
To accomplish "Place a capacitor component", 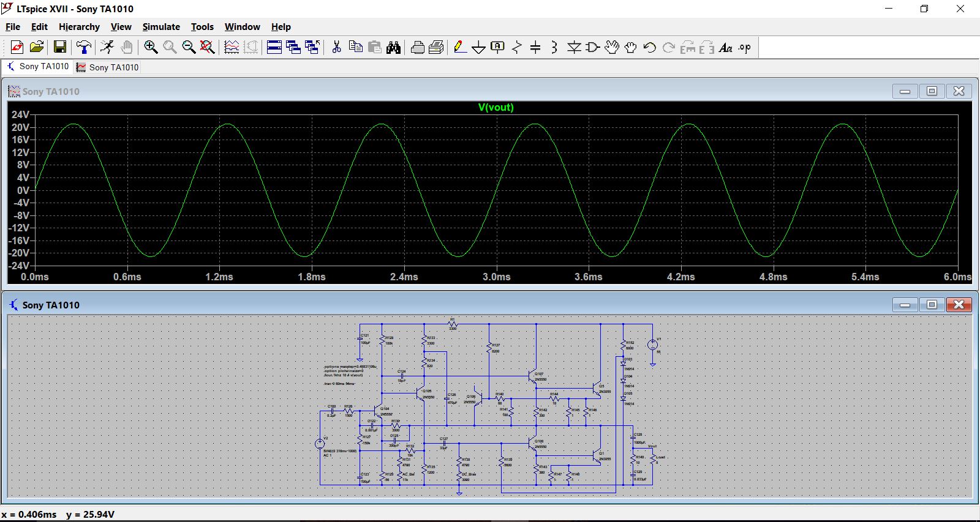I will click(535, 47).
